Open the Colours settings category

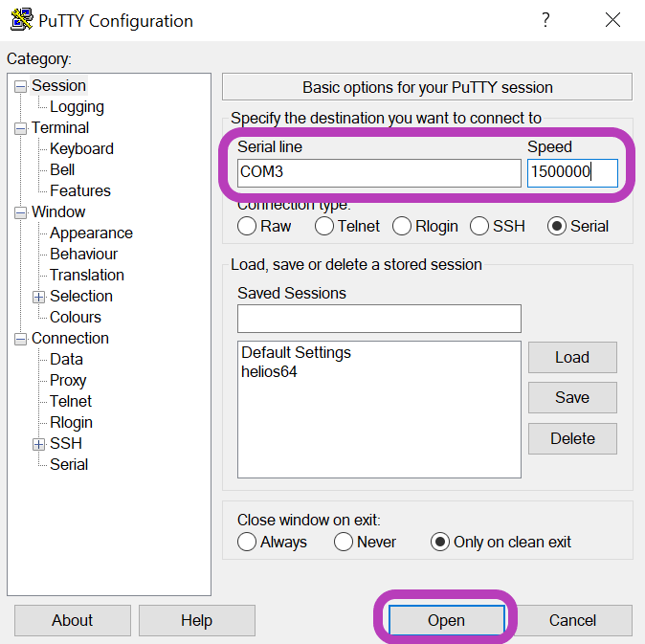(76, 317)
